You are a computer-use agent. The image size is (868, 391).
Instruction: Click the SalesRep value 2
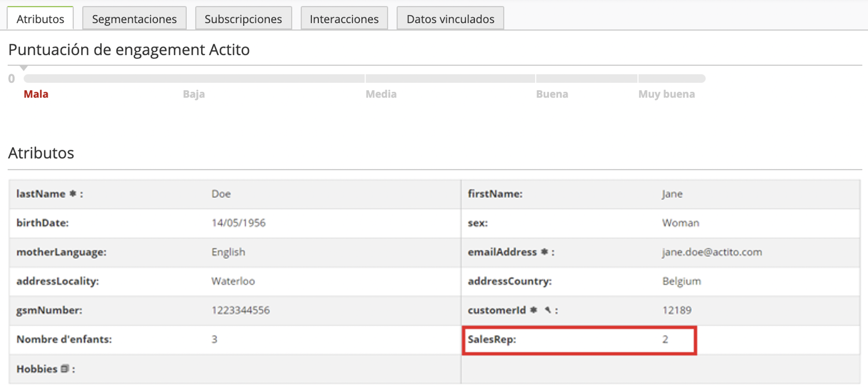(665, 339)
